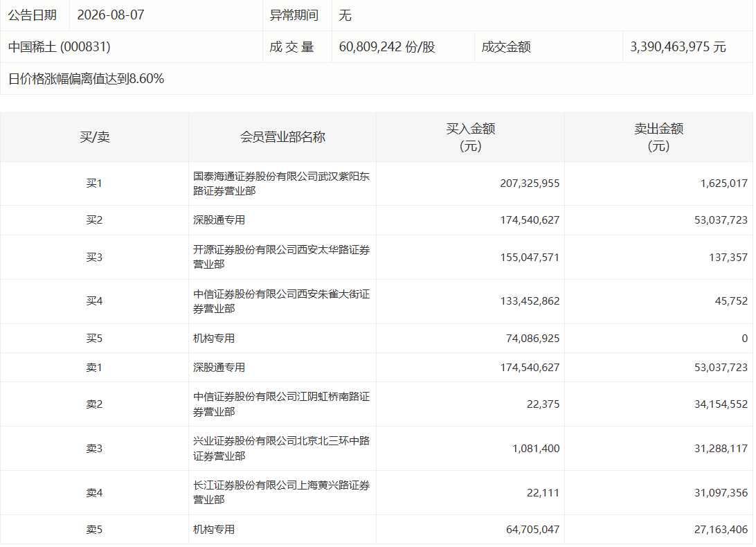Screen dimensions: 756x547
Task: Click 国泰海通证券 武汉紫阳东路 branch name
Action: 282,183
